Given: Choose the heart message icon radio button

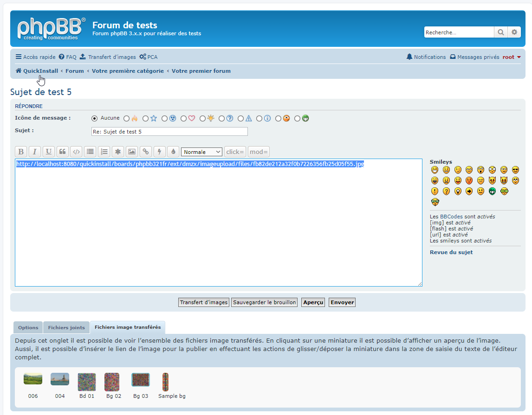Looking at the screenshot, I should click(184, 119).
